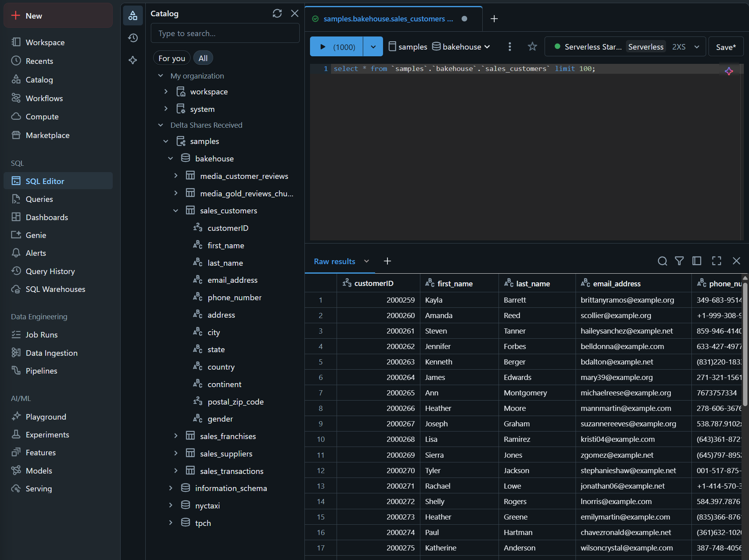This screenshot has height=560, width=749.
Task: Expand the sales_franchises table
Action: pyautogui.click(x=176, y=436)
